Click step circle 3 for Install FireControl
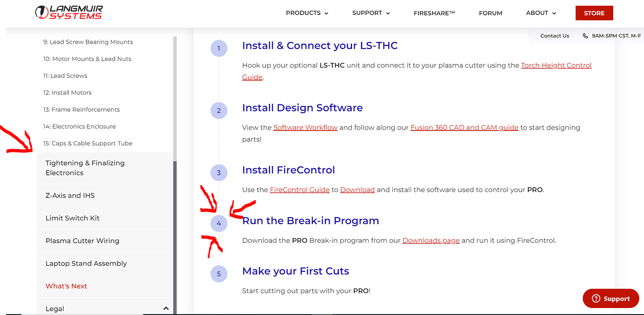644x315 pixels. click(219, 172)
